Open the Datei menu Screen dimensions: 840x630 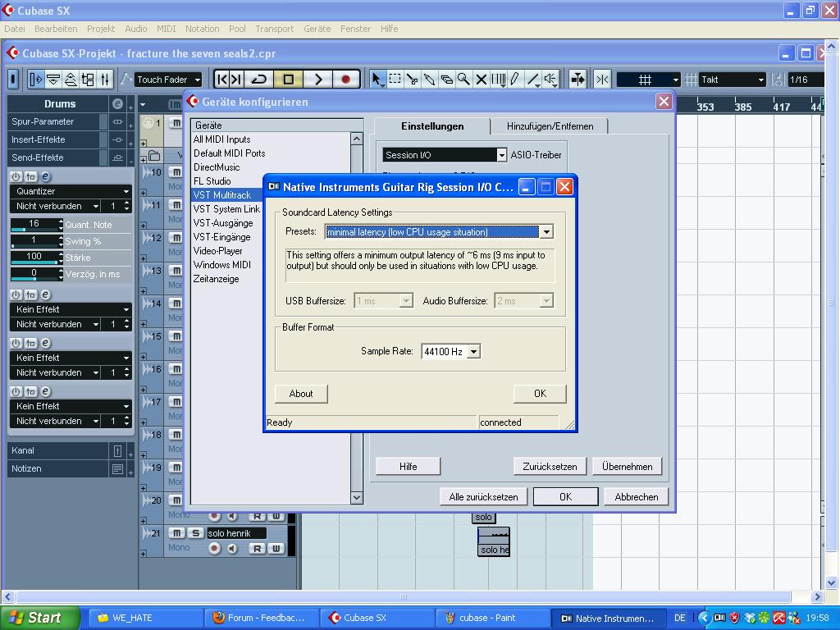(15, 29)
